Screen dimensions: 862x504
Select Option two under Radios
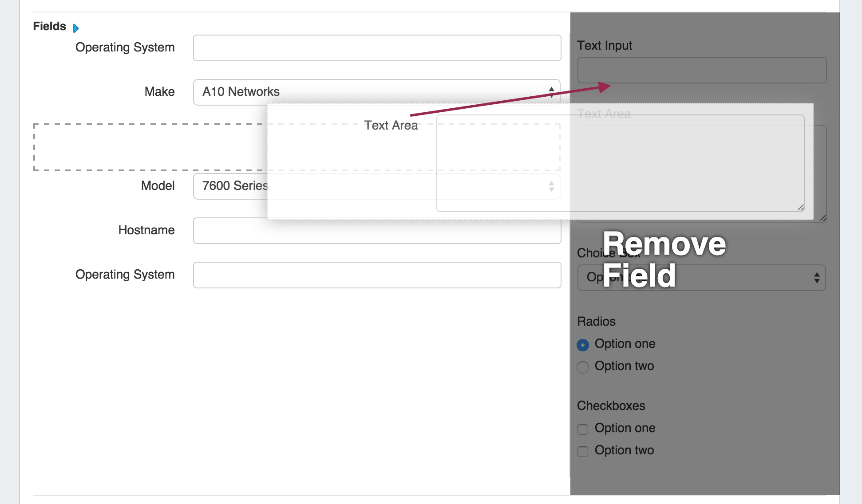(583, 367)
